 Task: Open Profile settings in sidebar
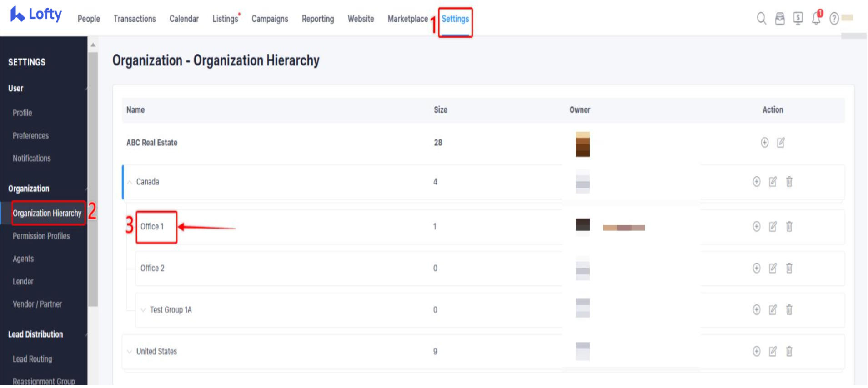(22, 113)
